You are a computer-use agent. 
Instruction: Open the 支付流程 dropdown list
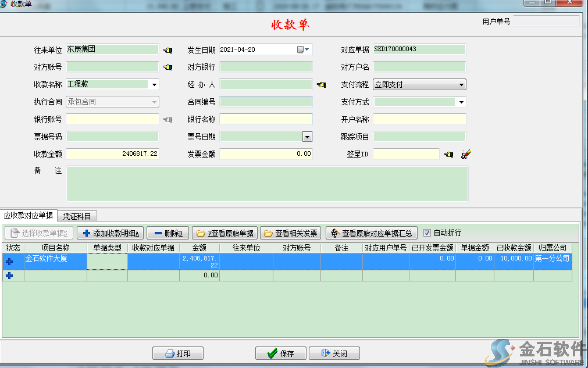pos(461,85)
